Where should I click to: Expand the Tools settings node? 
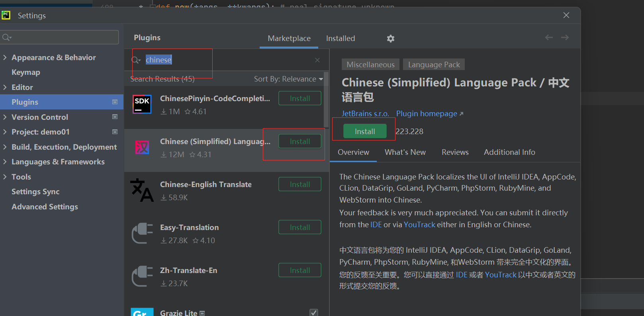(5, 177)
